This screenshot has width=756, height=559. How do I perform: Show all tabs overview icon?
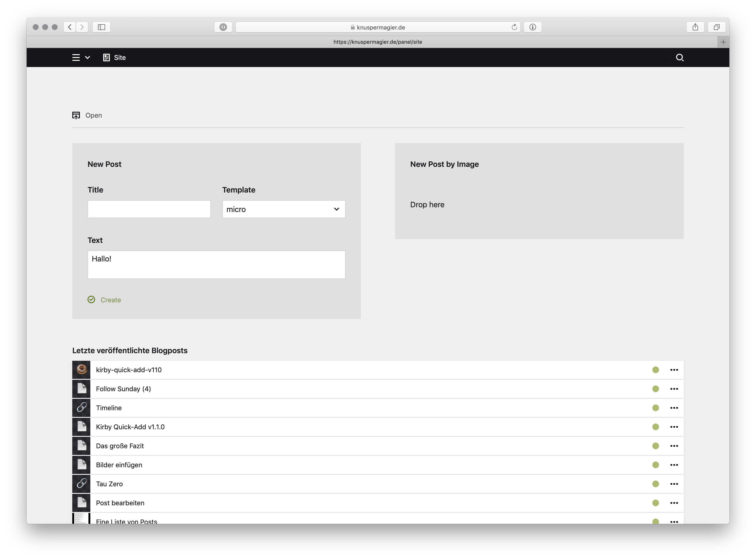pyautogui.click(x=716, y=27)
